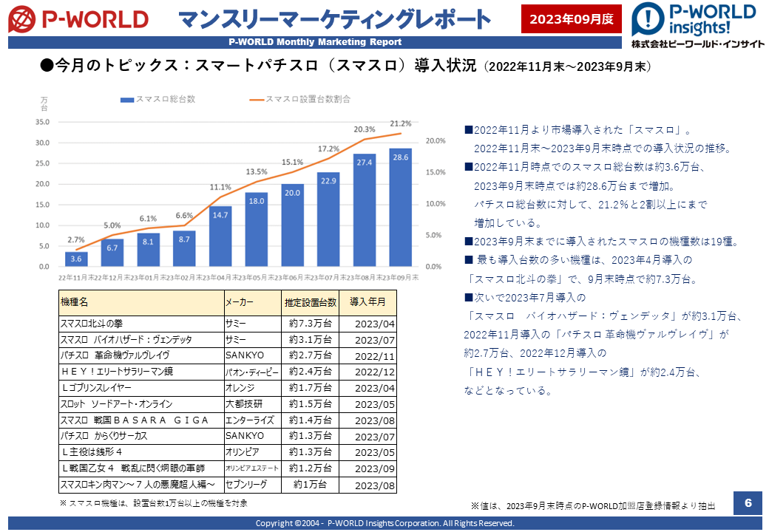
Task: Click the 11.1% data label
Action: 220,187
